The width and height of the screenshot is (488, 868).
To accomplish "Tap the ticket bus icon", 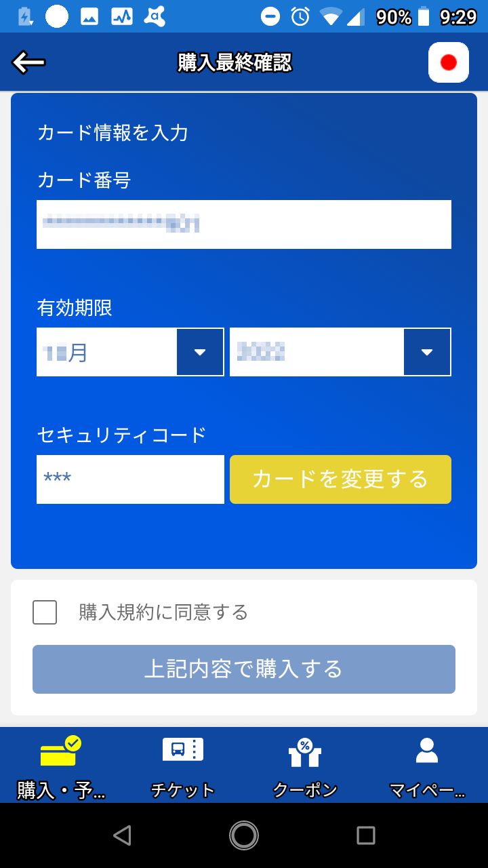I will [182, 750].
